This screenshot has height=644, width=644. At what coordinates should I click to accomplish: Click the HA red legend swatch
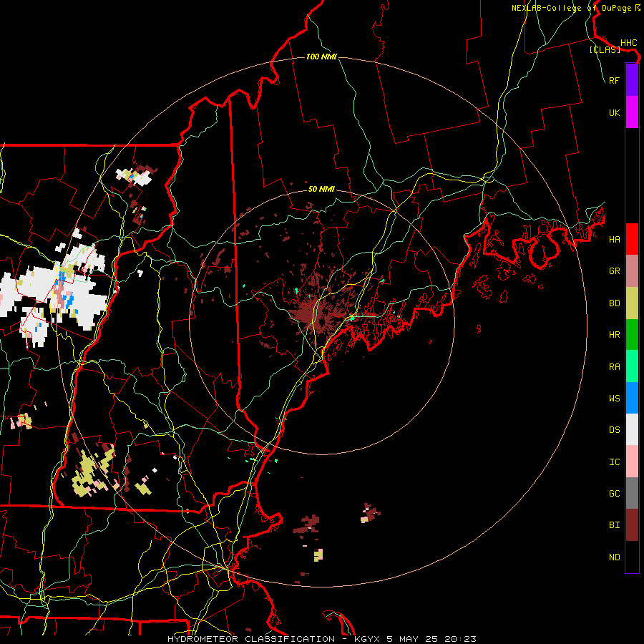[632, 239]
